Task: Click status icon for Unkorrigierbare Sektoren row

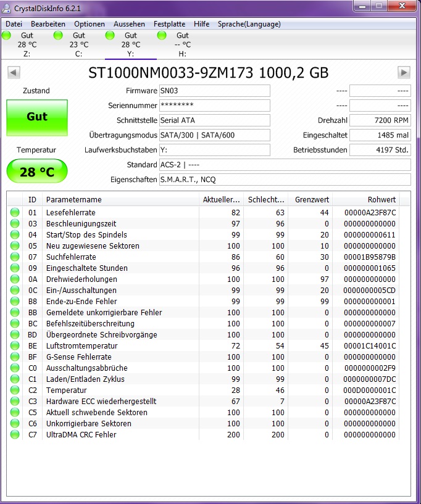Action: tap(15, 423)
